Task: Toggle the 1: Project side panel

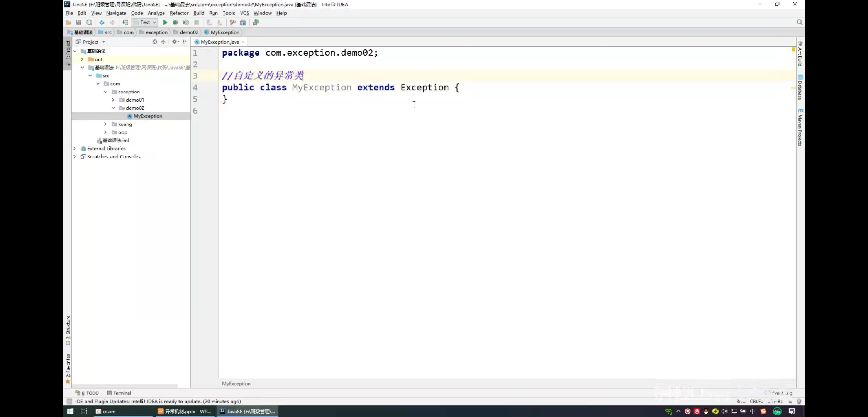Action: [x=68, y=50]
